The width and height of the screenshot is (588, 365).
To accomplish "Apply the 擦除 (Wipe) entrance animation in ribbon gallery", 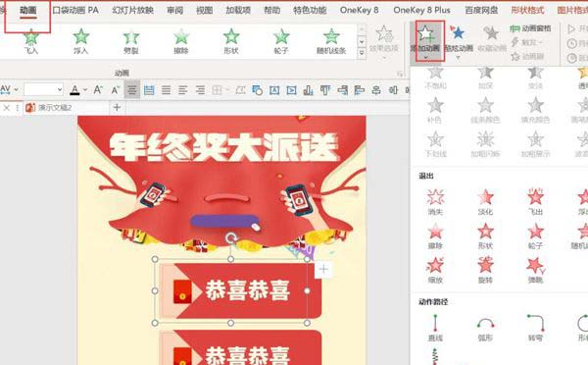I will [x=181, y=41].
